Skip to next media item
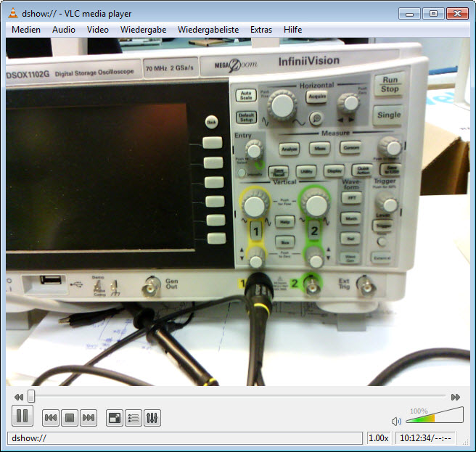This screenshot has height=452, width=476. (89, 418)
